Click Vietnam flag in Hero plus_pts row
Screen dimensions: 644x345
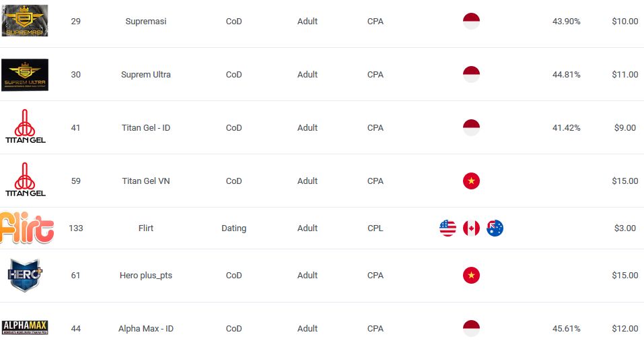tap(471, 275)
